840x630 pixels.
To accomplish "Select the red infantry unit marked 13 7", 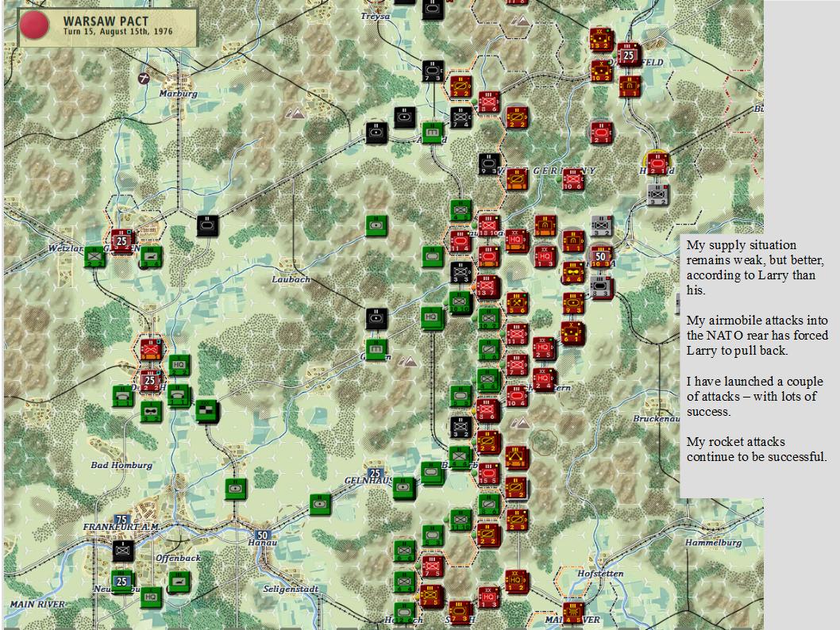I will point(488,286).
